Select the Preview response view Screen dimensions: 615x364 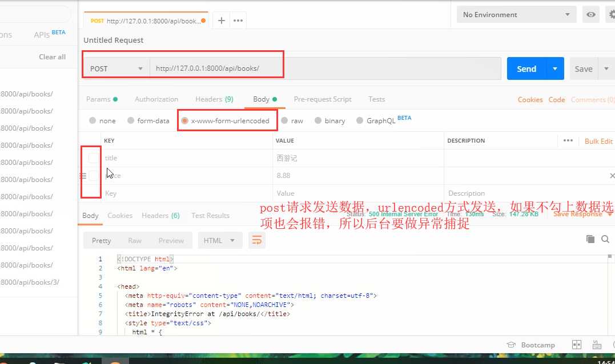tap(171, 240)
